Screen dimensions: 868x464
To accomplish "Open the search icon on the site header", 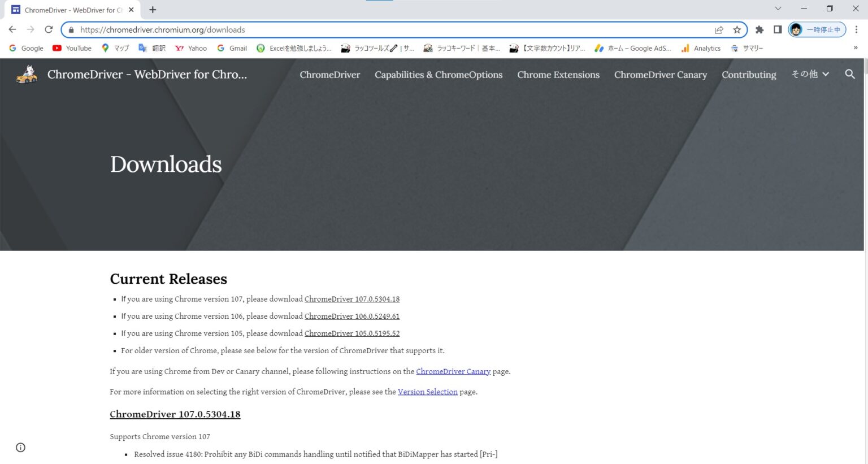I will (x=850, y=74).
